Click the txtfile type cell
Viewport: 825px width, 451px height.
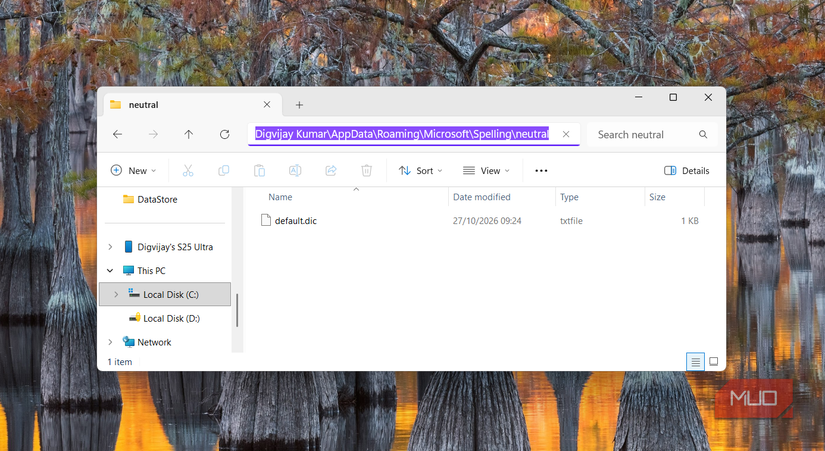click(571, 221)
